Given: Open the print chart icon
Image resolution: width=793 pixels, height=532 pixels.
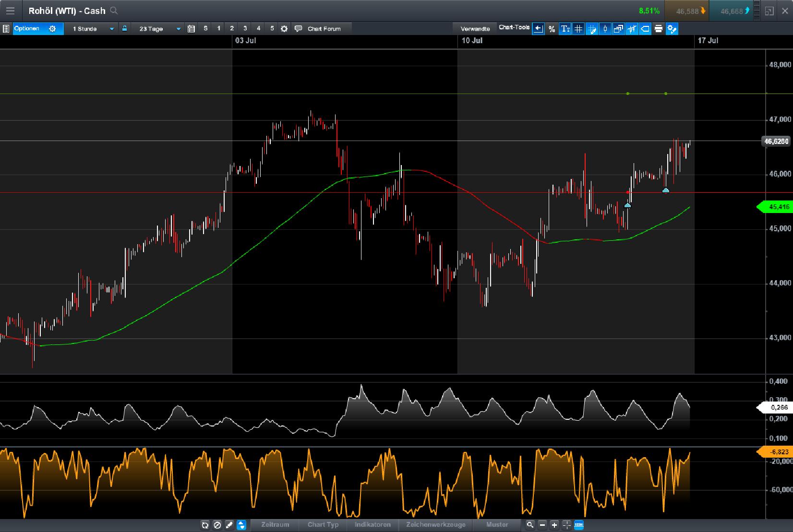Looking at the screenshot, I should coord(658,29).
